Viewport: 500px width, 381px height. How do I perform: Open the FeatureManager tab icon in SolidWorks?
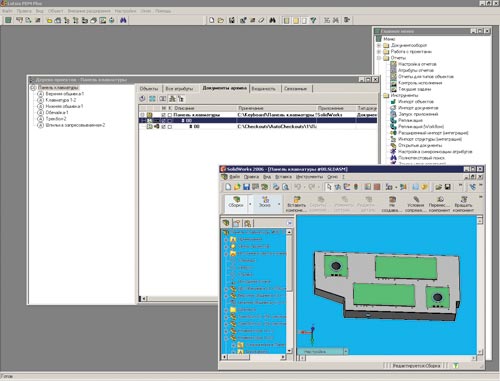[226, 223]
